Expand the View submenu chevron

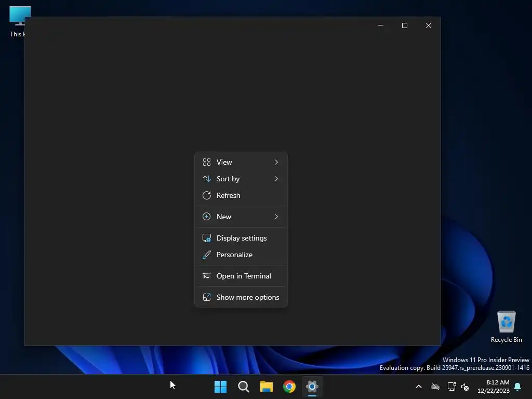click(x=276, y=162)
